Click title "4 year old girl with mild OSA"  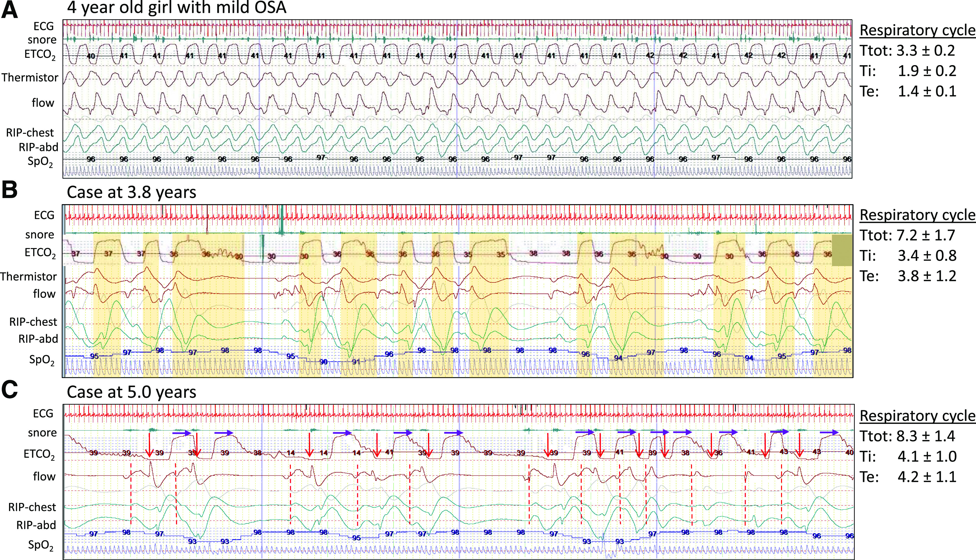click(x=177, y=8)
